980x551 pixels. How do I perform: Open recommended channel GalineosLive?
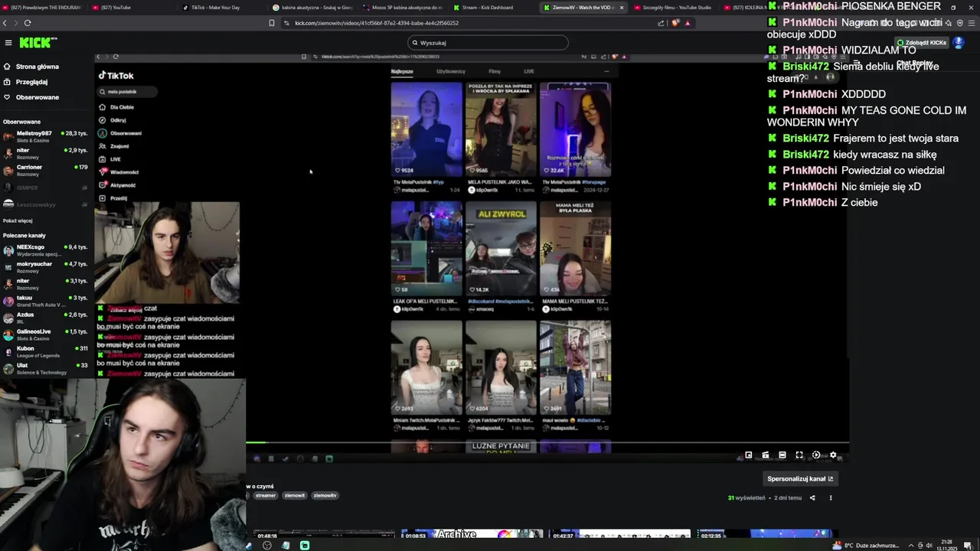(45, 334)
